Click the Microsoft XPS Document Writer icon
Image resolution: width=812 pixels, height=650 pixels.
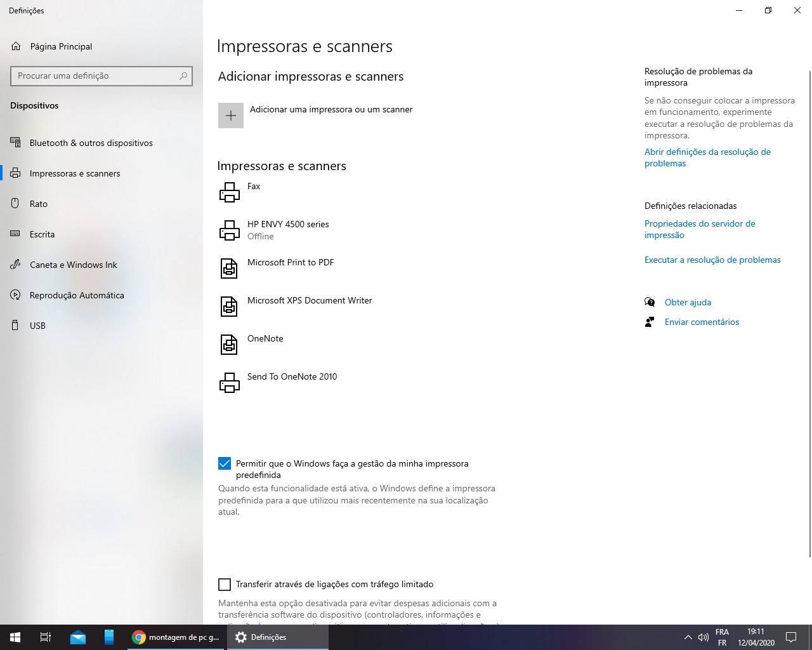point(229,306)
